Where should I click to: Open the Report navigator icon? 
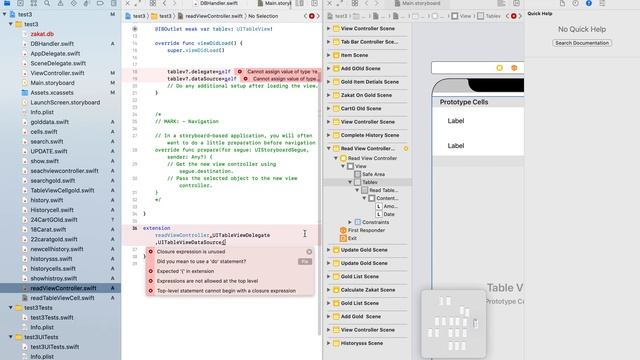(113, 3)
